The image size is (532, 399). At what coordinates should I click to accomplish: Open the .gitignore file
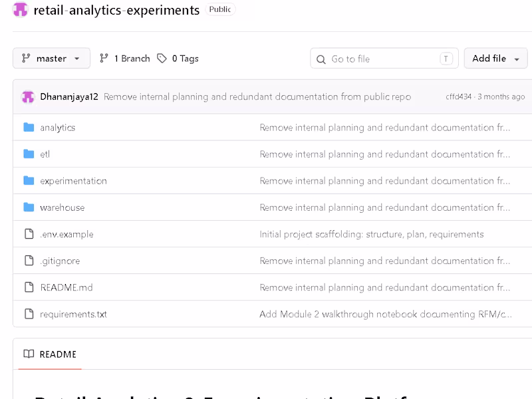click(x=60, y=261)
